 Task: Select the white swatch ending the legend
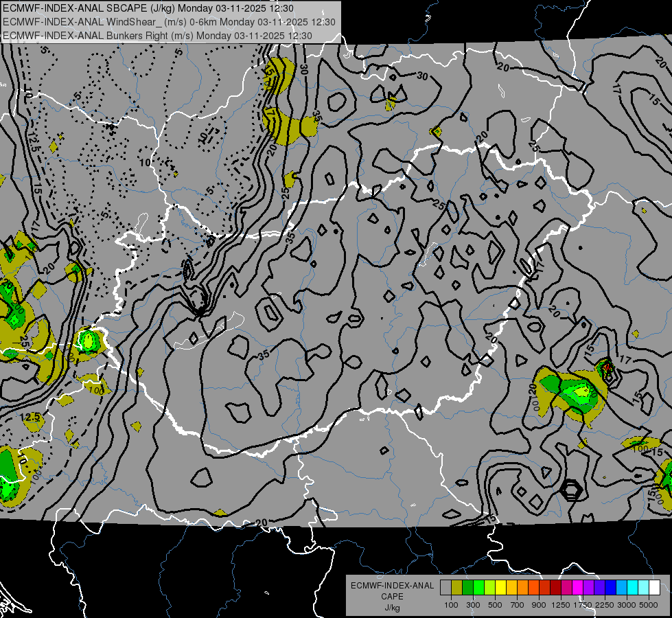tap(654, 588)
